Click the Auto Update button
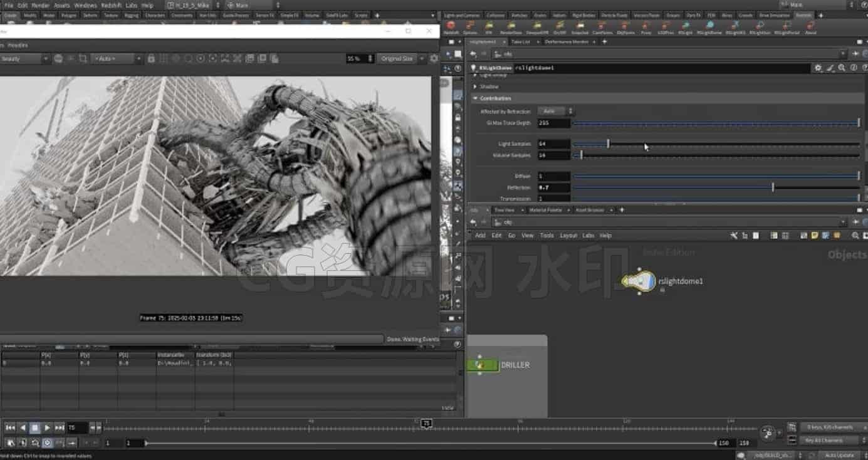 (839, 456)
